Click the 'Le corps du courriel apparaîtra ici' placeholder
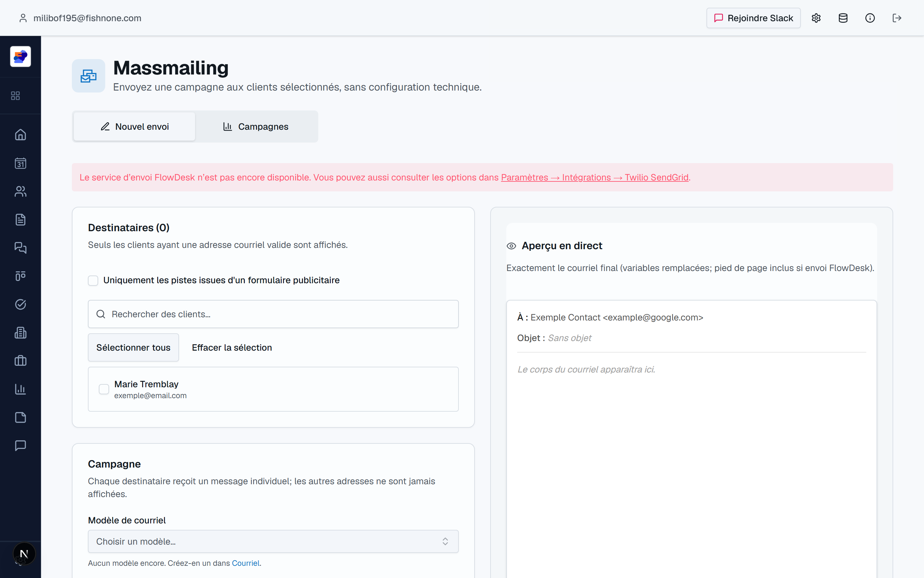The width and height of the screenshot is (924, 578). click(586, 370)
